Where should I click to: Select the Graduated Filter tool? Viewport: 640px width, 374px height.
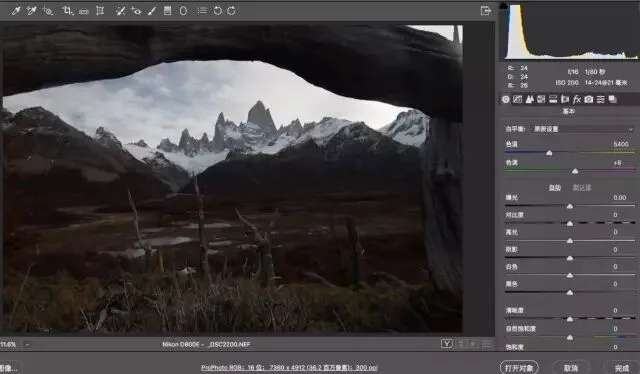pos(167,11)
